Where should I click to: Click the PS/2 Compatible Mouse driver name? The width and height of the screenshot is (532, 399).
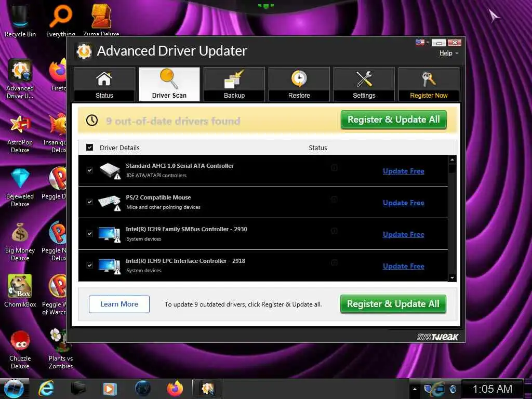click(x=158, y=197)
